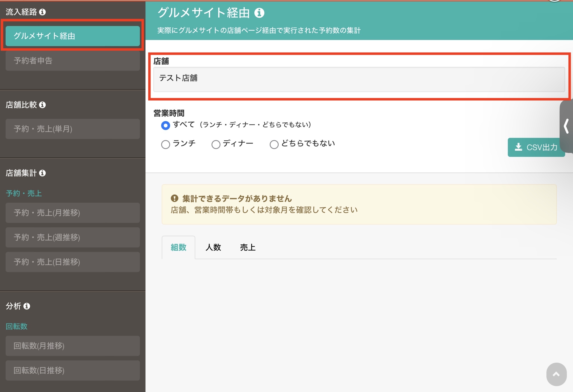Image resolution: width=573 pixels, height=392 pixels.
Task: Click info icon next to グルメサイト経由 page title
Action: [259, 13]
